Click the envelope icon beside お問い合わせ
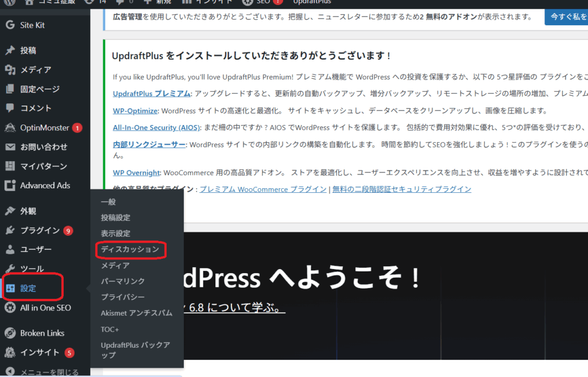This screenshot has width=588, height=377. [x=10, y=147]
